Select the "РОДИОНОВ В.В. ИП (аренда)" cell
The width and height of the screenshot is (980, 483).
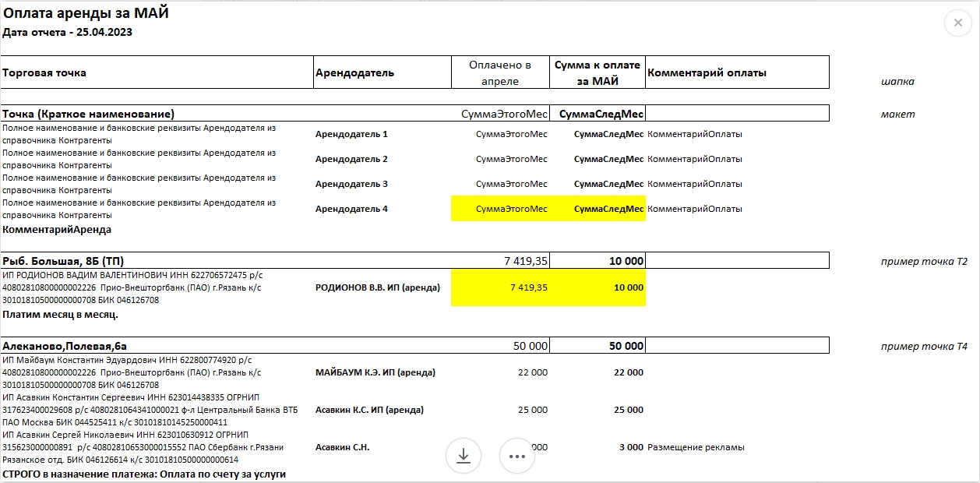[x=377, y=287]
